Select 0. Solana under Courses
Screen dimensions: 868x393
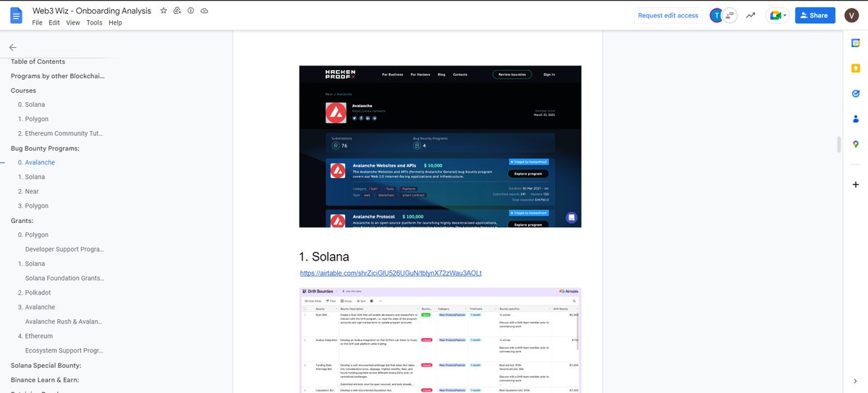[x=31, y=105]
